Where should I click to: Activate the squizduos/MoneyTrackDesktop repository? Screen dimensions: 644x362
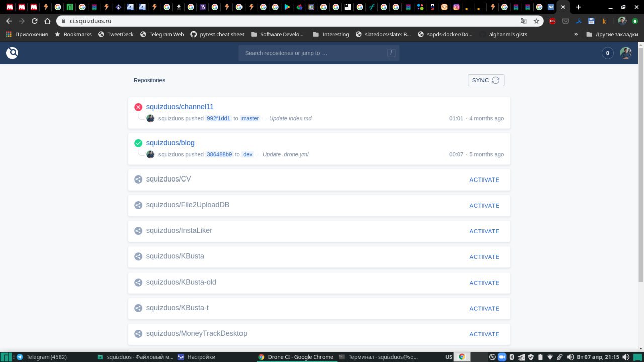[485, 334]
